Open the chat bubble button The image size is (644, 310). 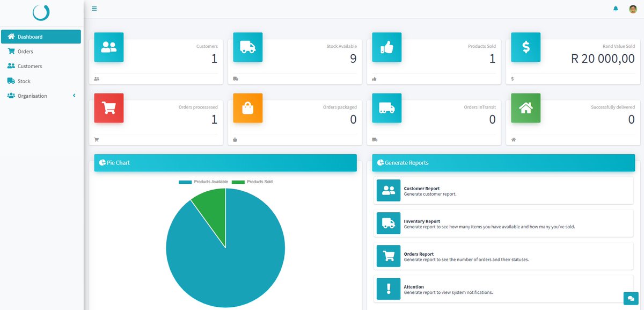click(x=631, y=298)
